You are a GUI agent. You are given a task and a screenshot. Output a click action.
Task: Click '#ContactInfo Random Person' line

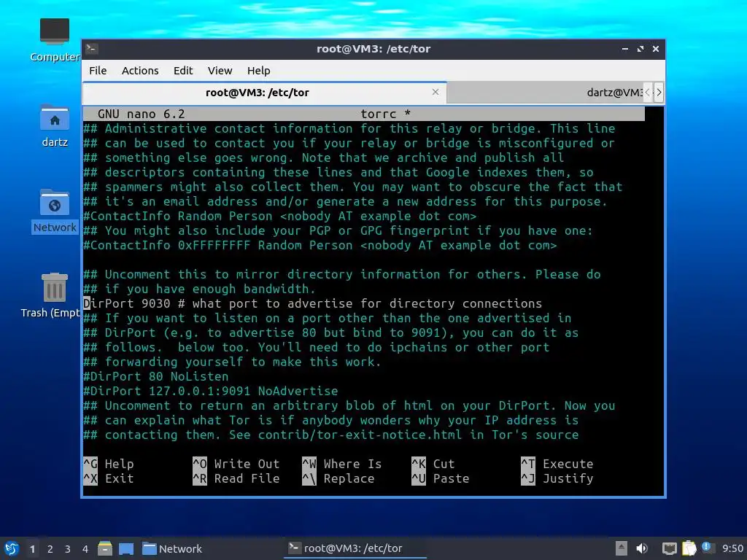tap(279, 216)
